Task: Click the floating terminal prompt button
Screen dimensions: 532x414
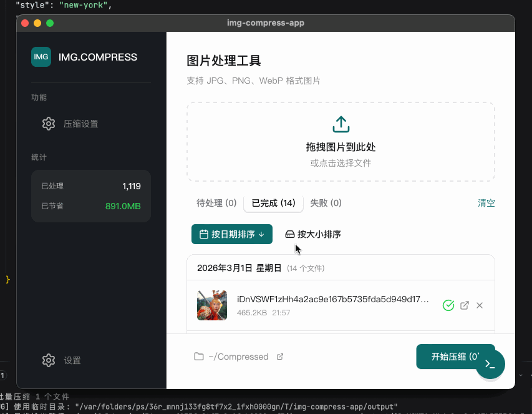Action: (x=490, y=365)
